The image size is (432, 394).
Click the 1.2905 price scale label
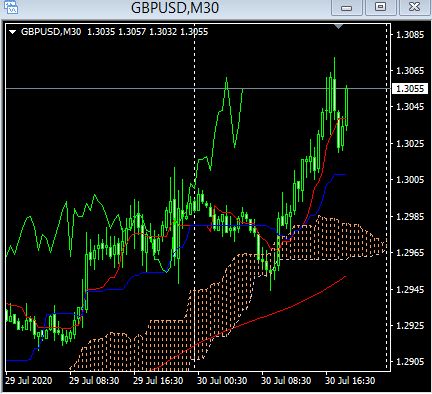coord(410,362)
